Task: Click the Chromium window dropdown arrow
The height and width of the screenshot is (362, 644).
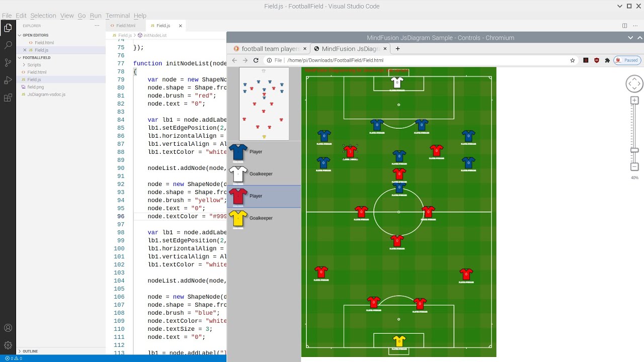Action: click(x=630, y=38)
